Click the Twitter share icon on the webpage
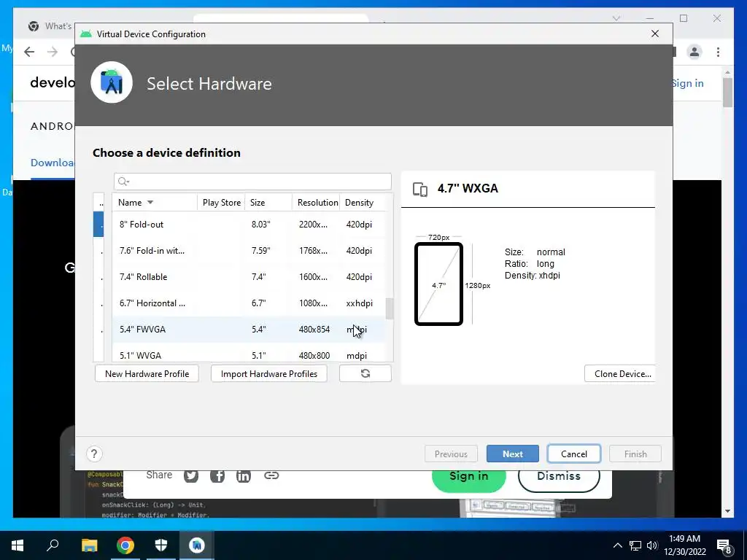 [191, 475]
